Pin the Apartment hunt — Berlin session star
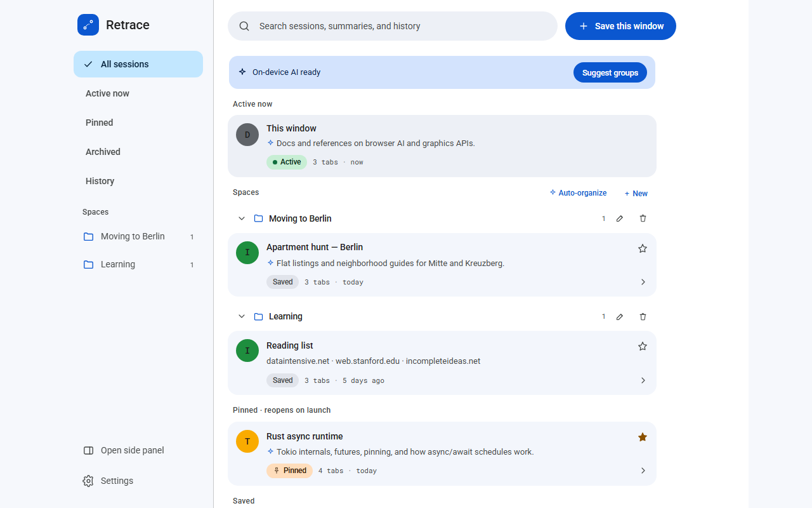 [x=643, y=248]
